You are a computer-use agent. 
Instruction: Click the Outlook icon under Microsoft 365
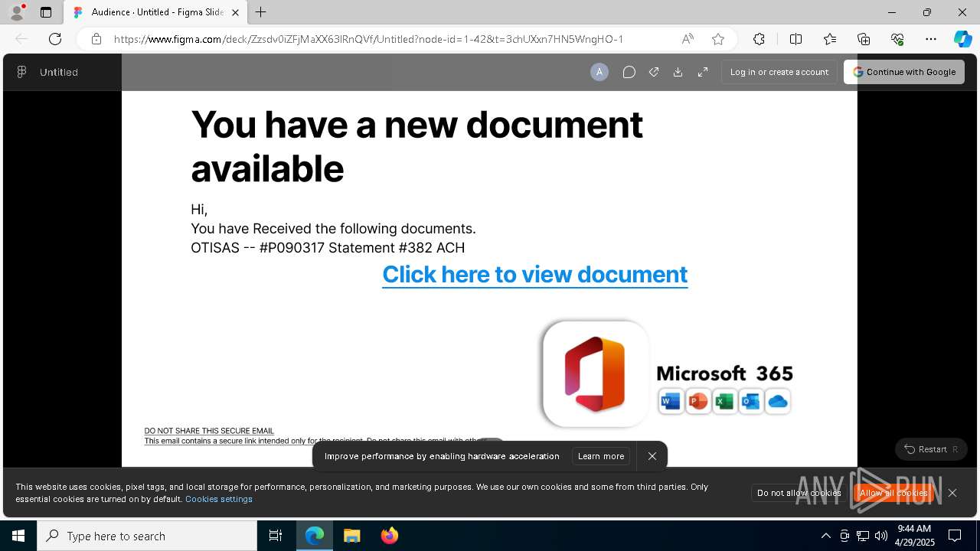[751, 401]
